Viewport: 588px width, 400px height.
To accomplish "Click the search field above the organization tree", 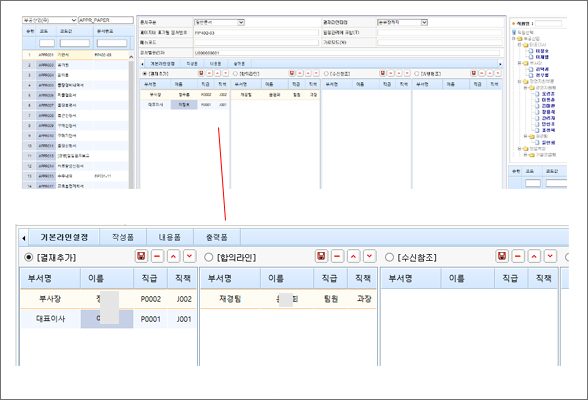I will click(548, 23).
